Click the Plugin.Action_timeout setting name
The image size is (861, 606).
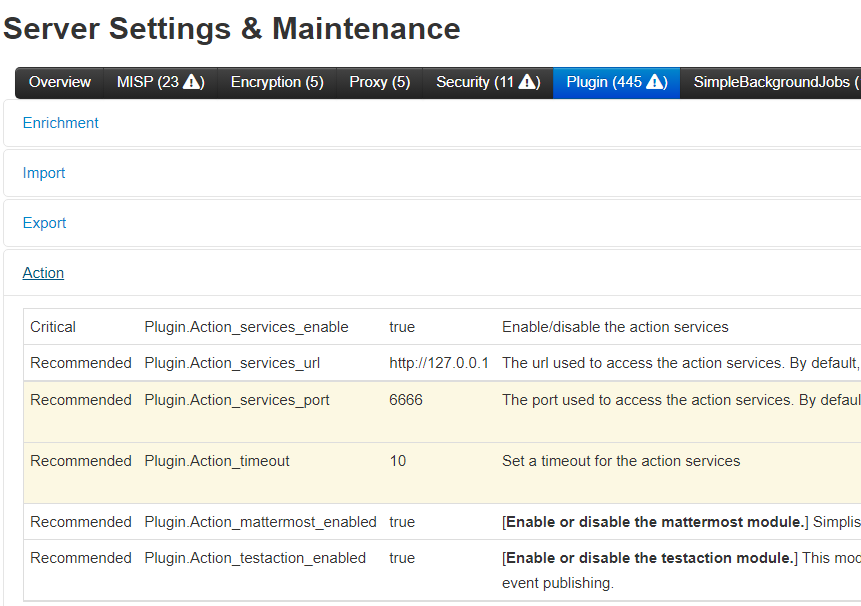(x=216, y=461)
